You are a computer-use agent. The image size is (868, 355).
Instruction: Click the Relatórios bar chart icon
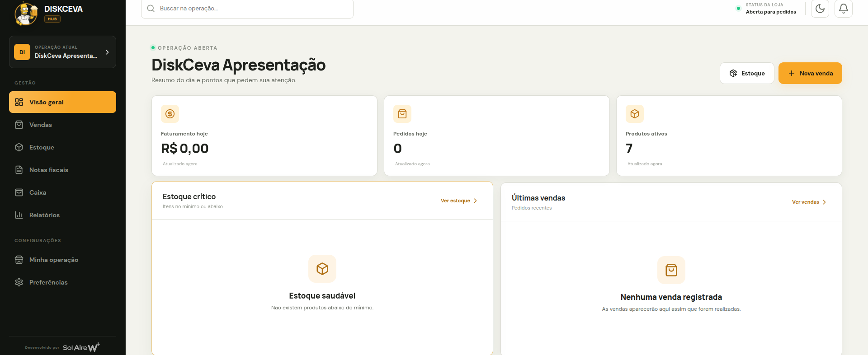click(x=19, y=215)
